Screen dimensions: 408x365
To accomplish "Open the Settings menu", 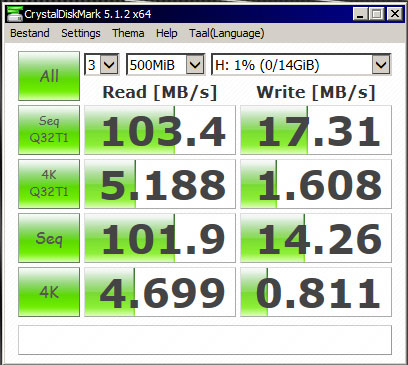I will (81, 33).
